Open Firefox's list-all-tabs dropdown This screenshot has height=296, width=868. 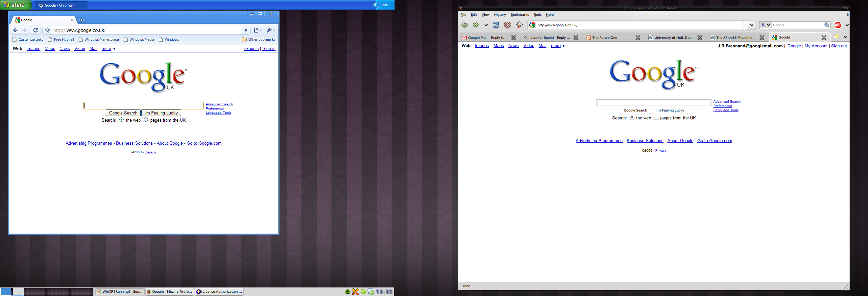pos(845,37)
